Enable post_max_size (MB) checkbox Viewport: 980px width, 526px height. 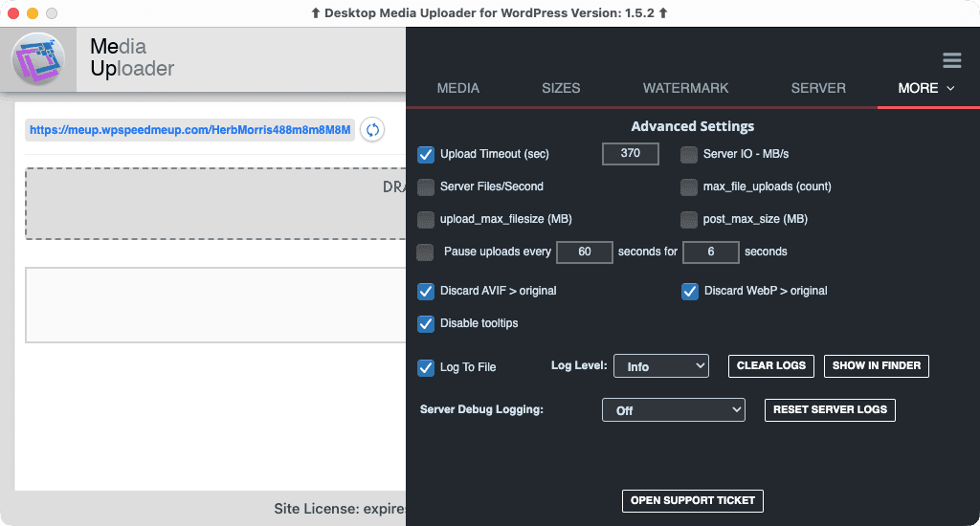point(689,219)
